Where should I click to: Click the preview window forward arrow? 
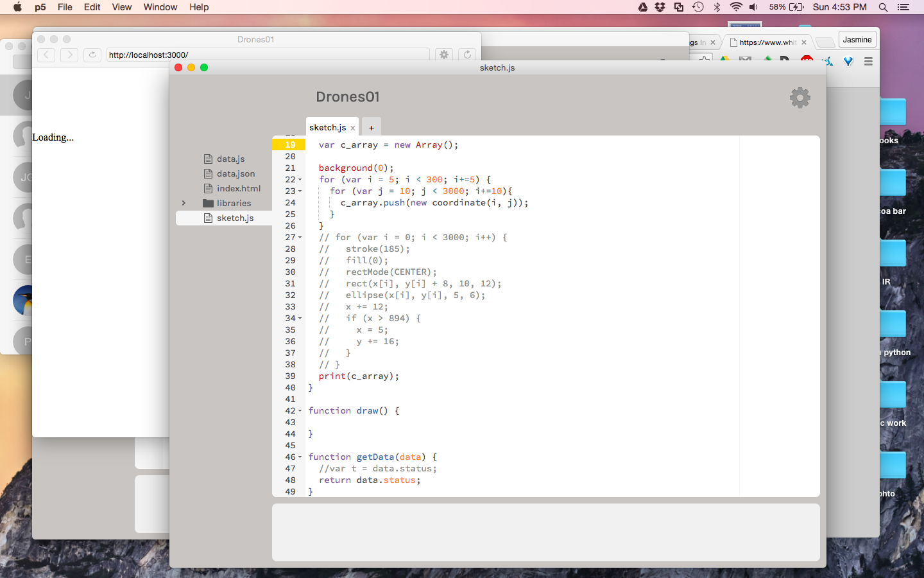[69, 55]
